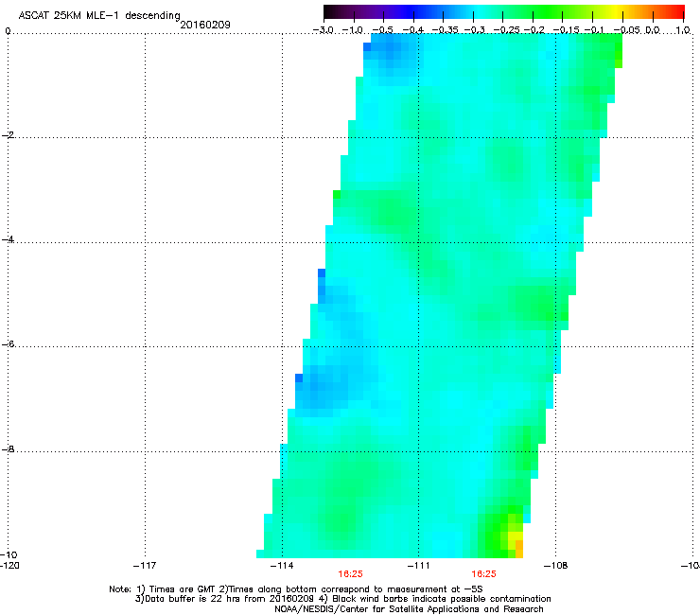The width and height of the screenshot is (700, 615).
Task: Click the -111 longitude axis label
Action: click(418, 566)
